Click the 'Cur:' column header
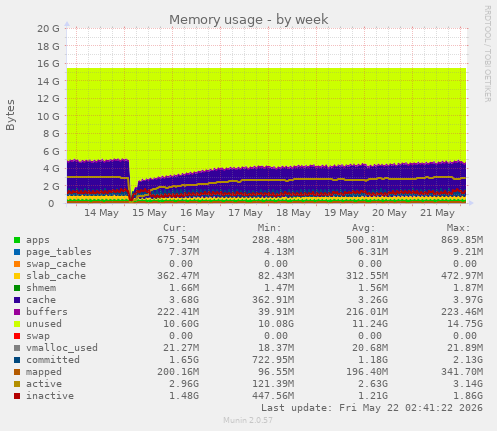 click(x=175, y=228)
